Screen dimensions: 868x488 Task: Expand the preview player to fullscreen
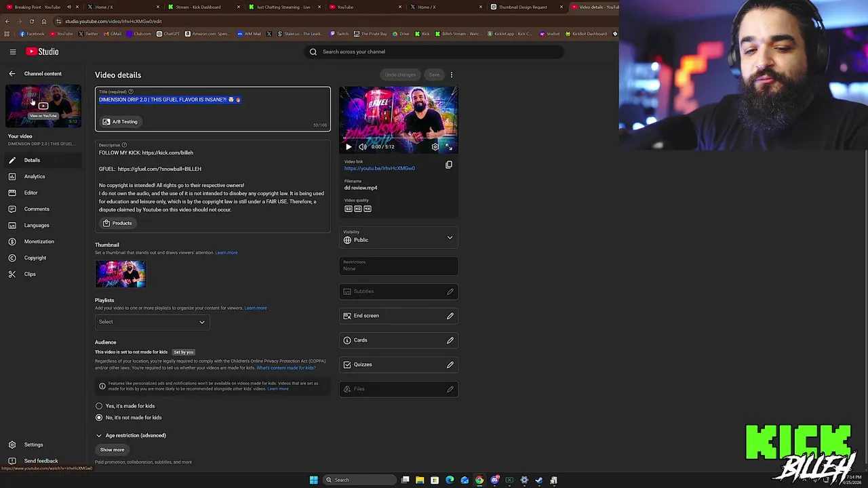pos(449,146)
